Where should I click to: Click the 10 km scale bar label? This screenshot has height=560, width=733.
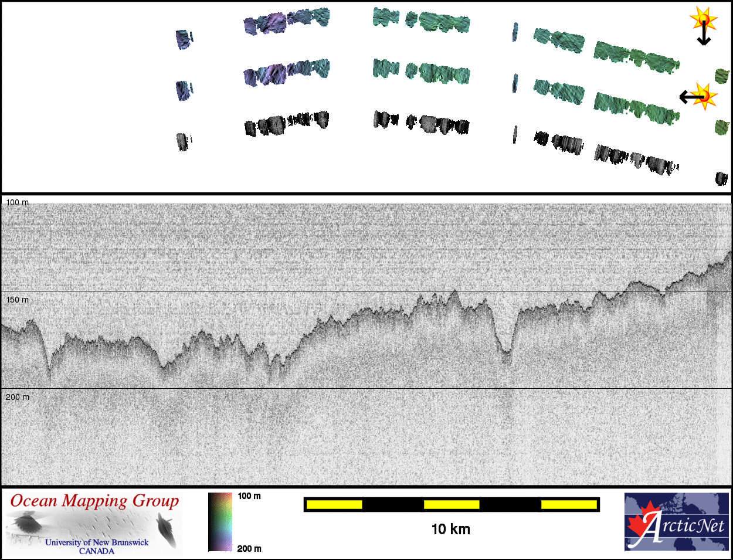coord(450,530)
